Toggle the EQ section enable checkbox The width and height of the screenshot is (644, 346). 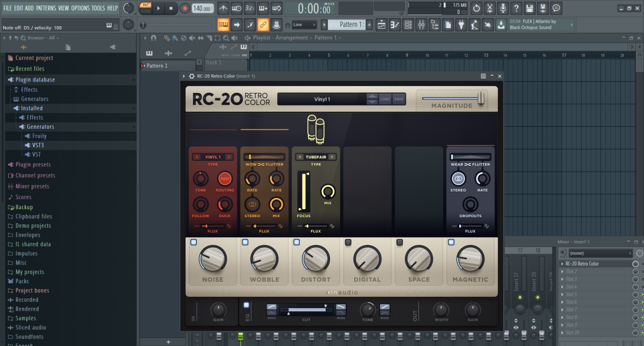pos(247,305)
